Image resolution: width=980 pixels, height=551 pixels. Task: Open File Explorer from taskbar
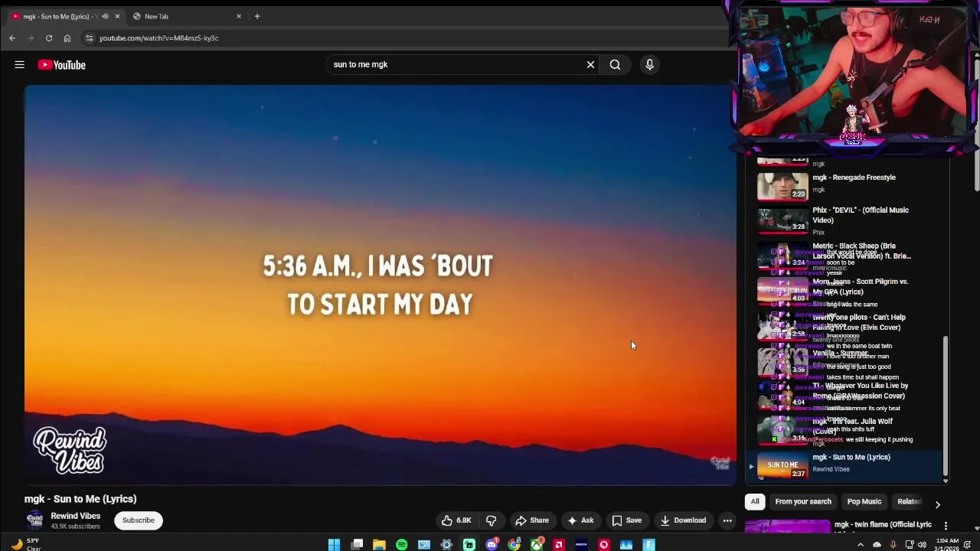[379, 545]
